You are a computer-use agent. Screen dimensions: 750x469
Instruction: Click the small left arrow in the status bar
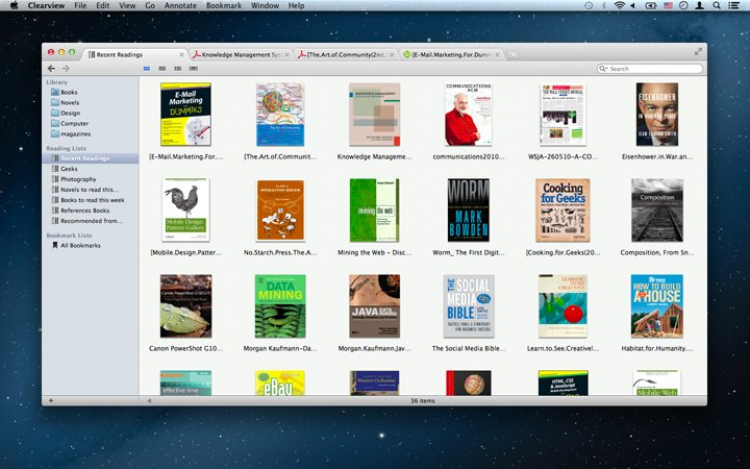coord(149,401)
